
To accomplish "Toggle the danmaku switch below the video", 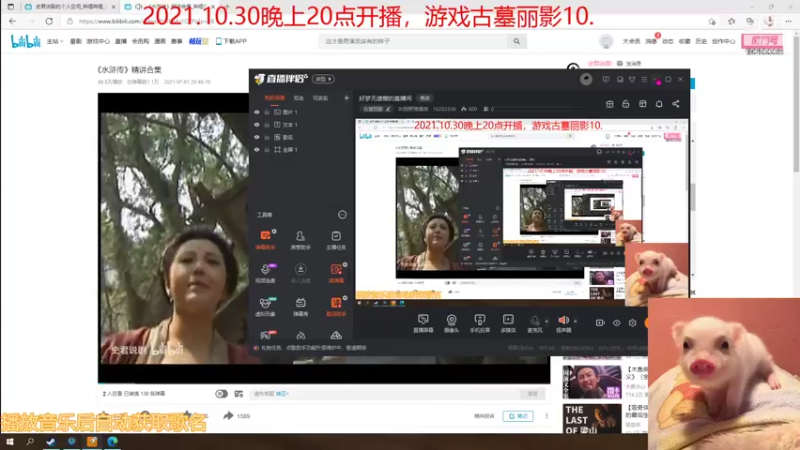I will click(221, 394).
